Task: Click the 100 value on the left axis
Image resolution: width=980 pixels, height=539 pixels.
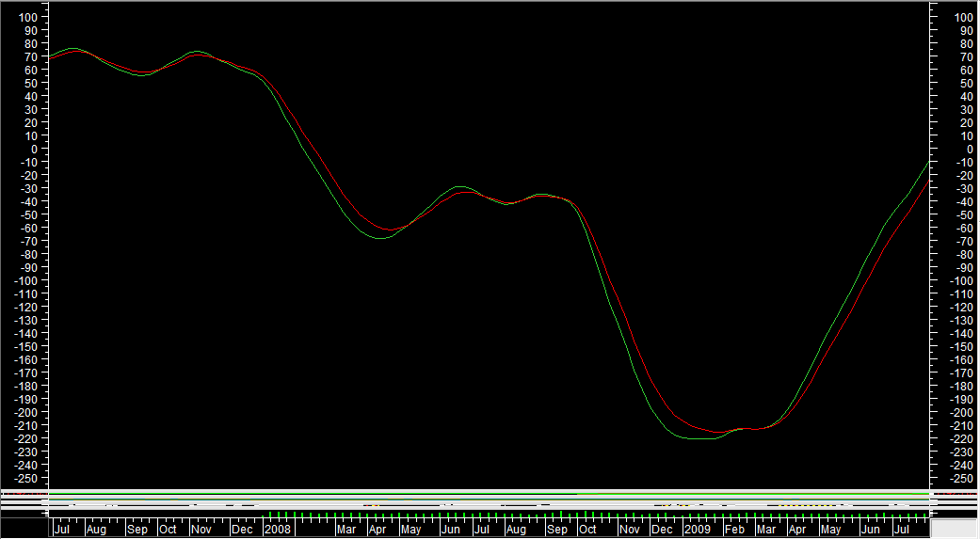Action: pyautogui.click(x=28, y=18)
